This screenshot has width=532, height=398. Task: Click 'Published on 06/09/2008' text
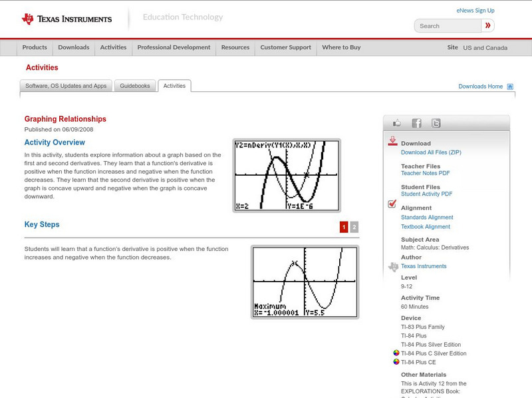(x=59, y=129)
